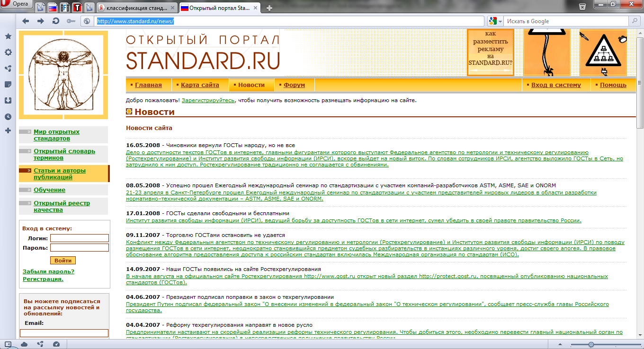
Task: Click the globe site-info badge in address bar
Action: click(x=87, y=21)
